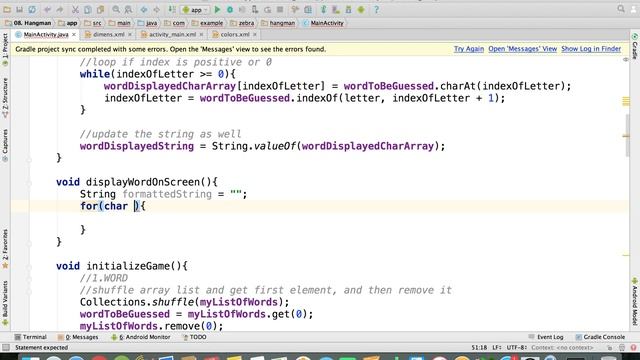Close the colors.xml tab
Image resolution: width=640 pixels, height=360 pixels.
click(255, 35)
